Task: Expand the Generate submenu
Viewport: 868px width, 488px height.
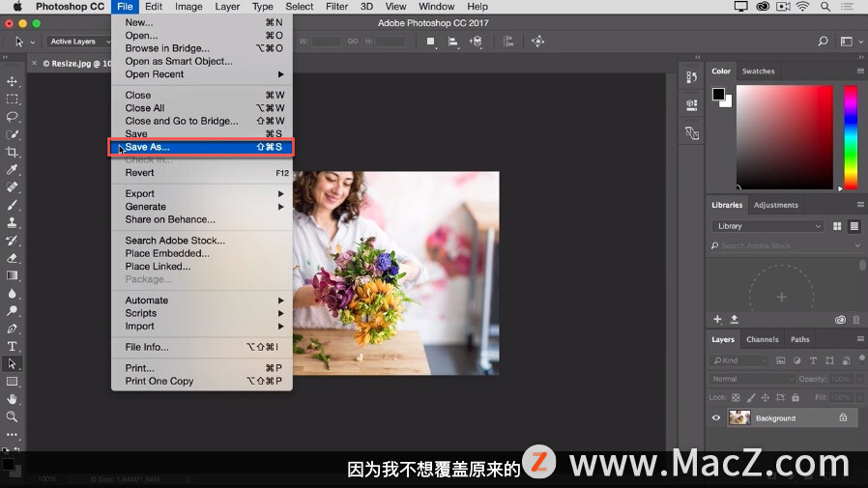Action: click(202, 207)
